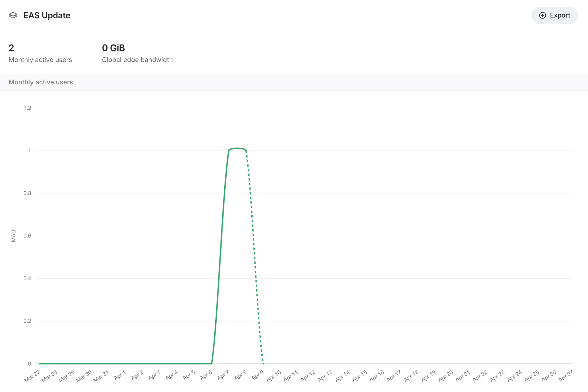588x392 pixels.
Task: Click the Apr 27 axis label
Action: tap(566, 376)
